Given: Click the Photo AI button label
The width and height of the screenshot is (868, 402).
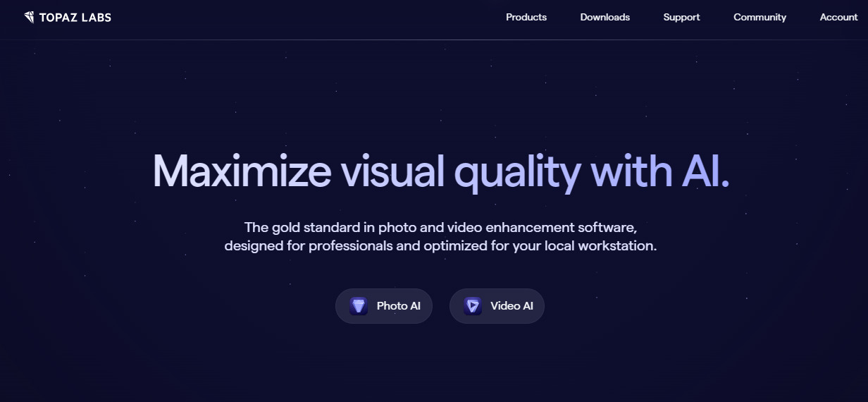Looking at the screenshot, I should pos(399,306).
